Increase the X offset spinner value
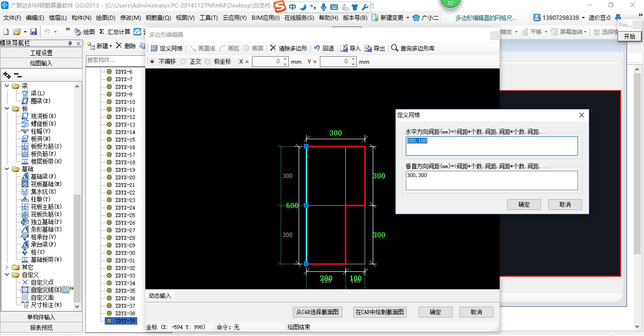644x336 pixels. [285, 59]
